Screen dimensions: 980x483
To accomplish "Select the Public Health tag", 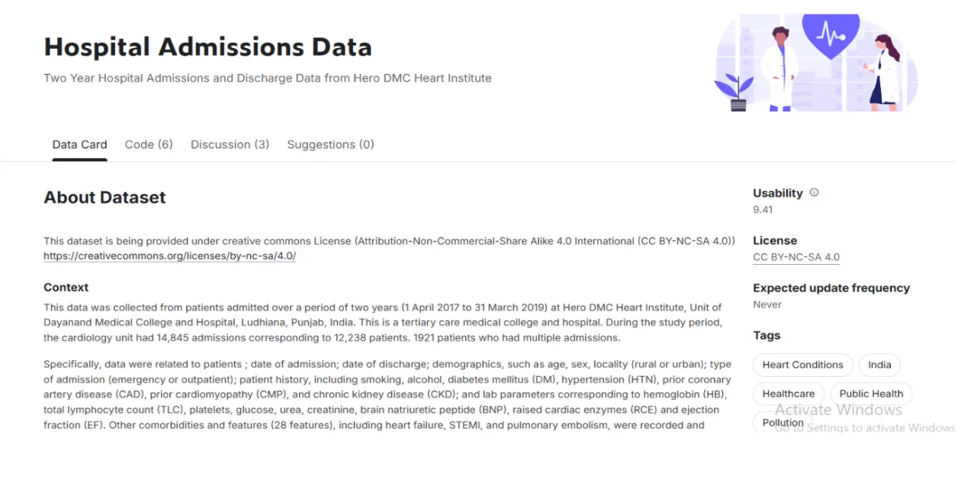I will coord(871,394).
